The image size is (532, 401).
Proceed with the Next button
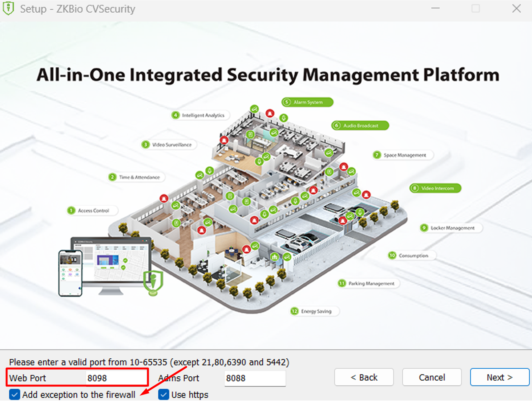(500, 377)
